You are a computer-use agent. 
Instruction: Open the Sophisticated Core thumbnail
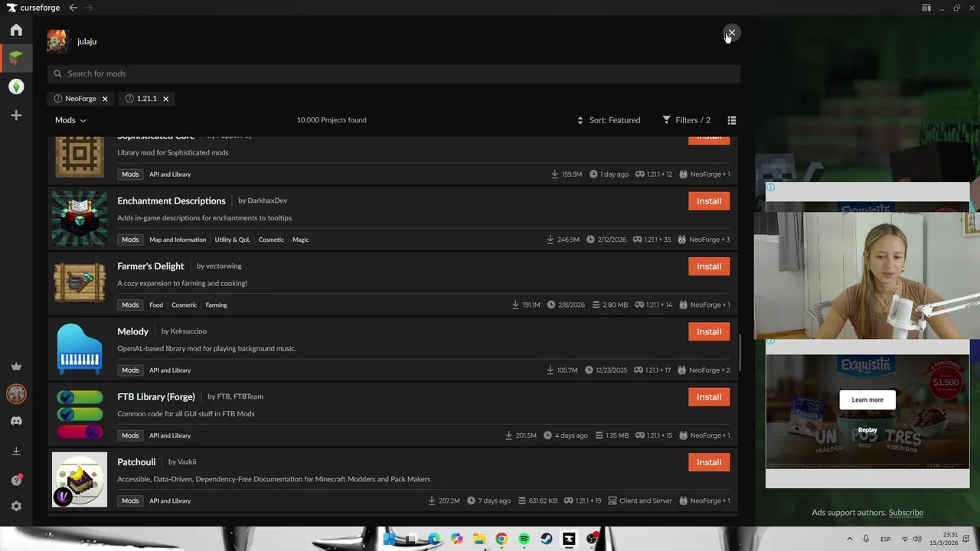pos(80,157)
